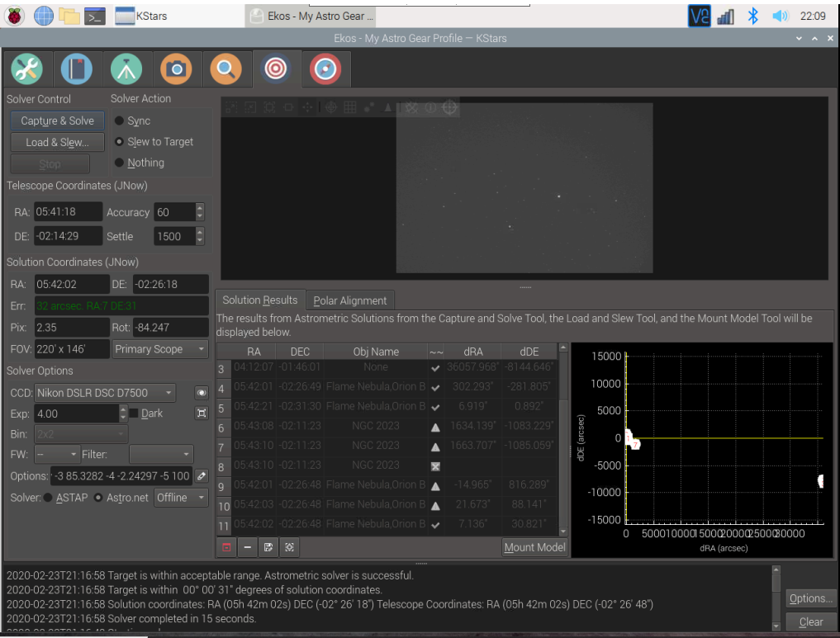Adjust the Settle spin box arrows

click(x=199, y=236)
